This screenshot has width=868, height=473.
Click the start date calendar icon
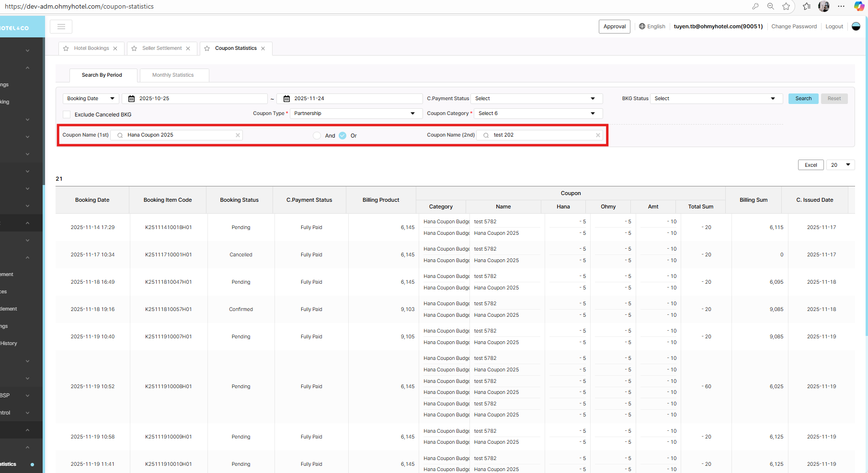pyautogui.click(x=132, y=99)
